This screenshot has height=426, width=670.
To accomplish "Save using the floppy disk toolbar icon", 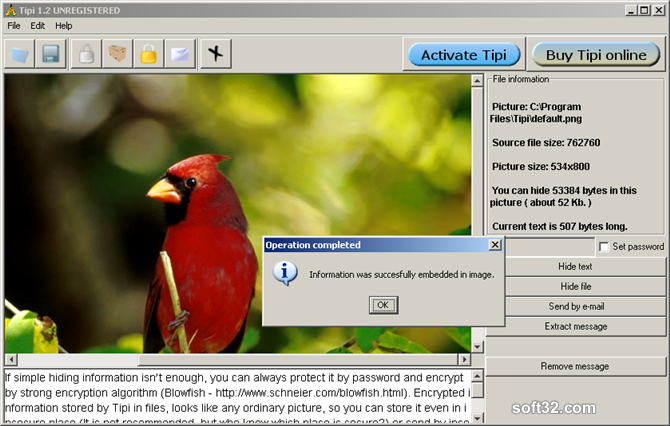I will click(51, 54).
